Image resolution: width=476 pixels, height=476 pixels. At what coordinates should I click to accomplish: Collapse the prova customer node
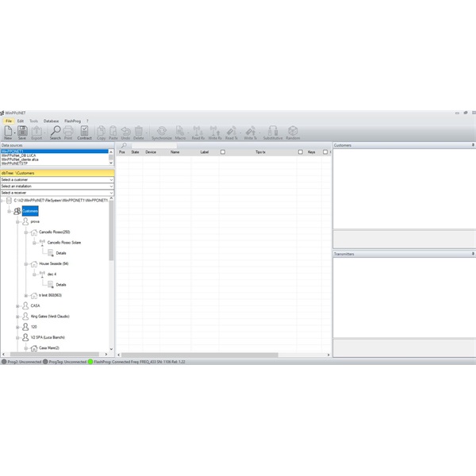coord(17,221)
